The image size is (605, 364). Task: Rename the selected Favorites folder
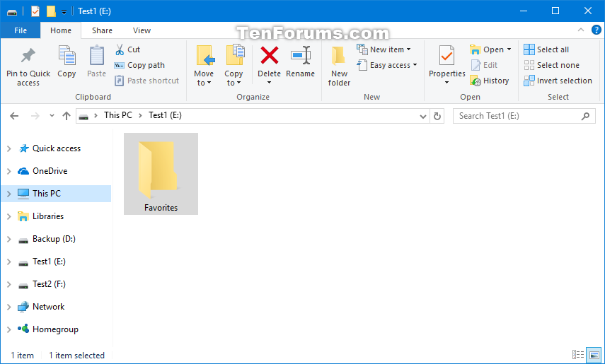tap(300, 61)
